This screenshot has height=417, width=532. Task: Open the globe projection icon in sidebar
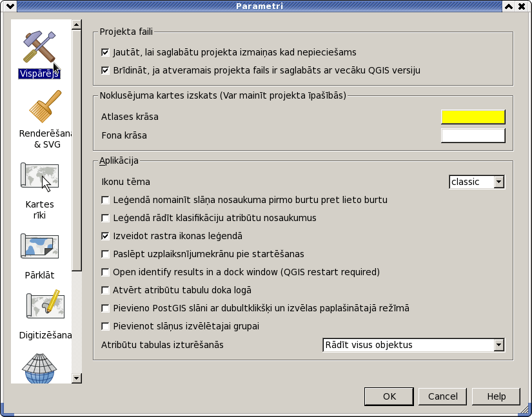pyautogui.click(x=39, y=368)
